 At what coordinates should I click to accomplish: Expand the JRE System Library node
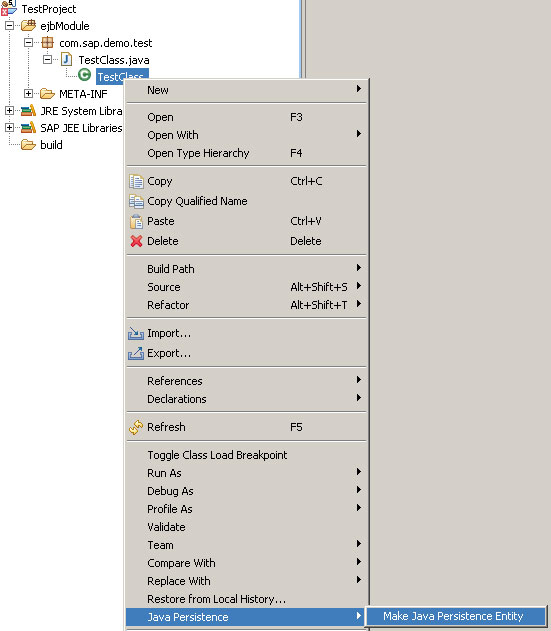tap(9, 111)
